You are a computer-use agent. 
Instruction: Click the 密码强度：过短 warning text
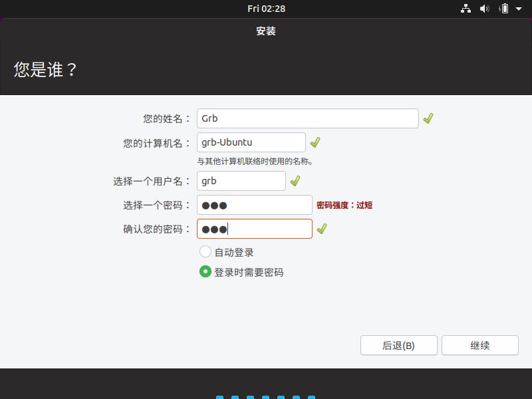344,205
